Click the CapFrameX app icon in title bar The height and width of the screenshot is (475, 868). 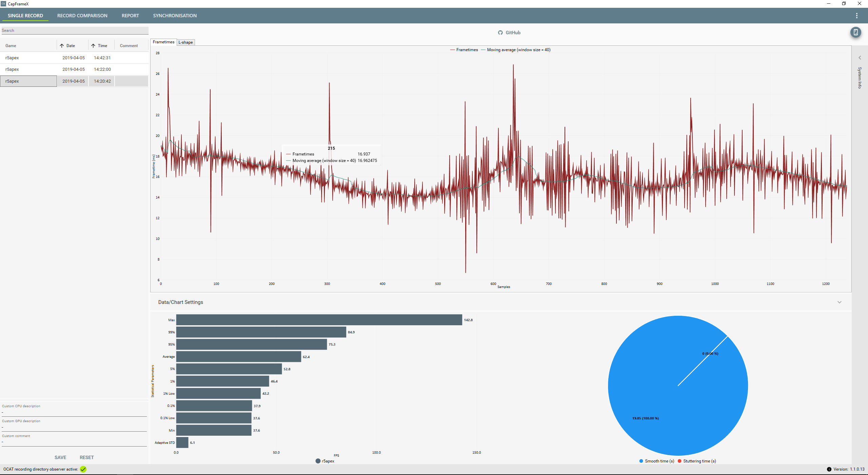pos(3,4)
